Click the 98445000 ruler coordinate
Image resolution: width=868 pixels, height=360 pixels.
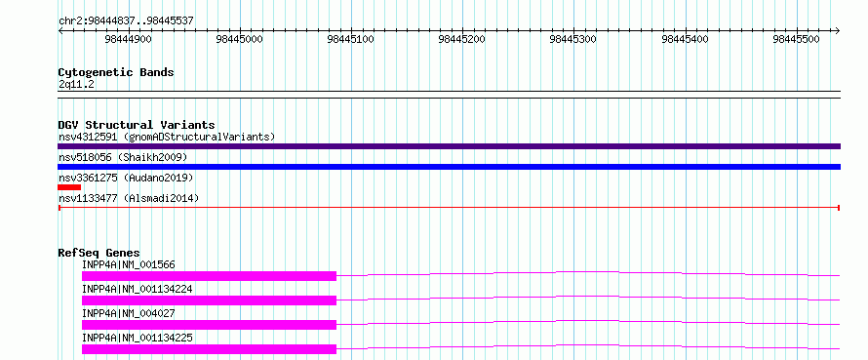click(239, 39)
